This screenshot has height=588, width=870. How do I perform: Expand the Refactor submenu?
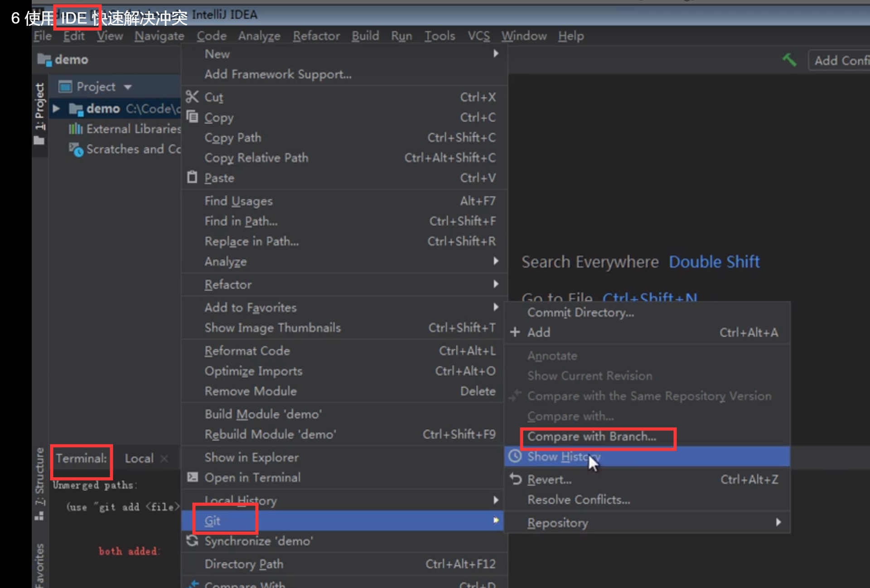coord(228,284)
